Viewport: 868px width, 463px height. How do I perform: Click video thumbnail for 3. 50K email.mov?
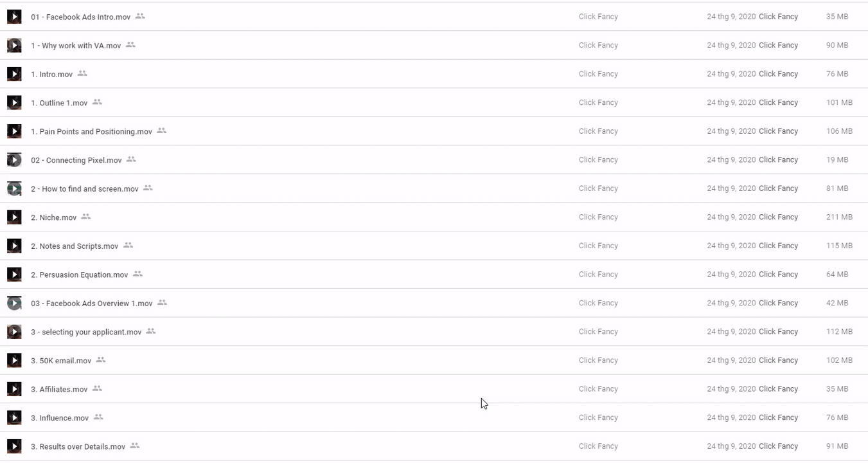14,360
